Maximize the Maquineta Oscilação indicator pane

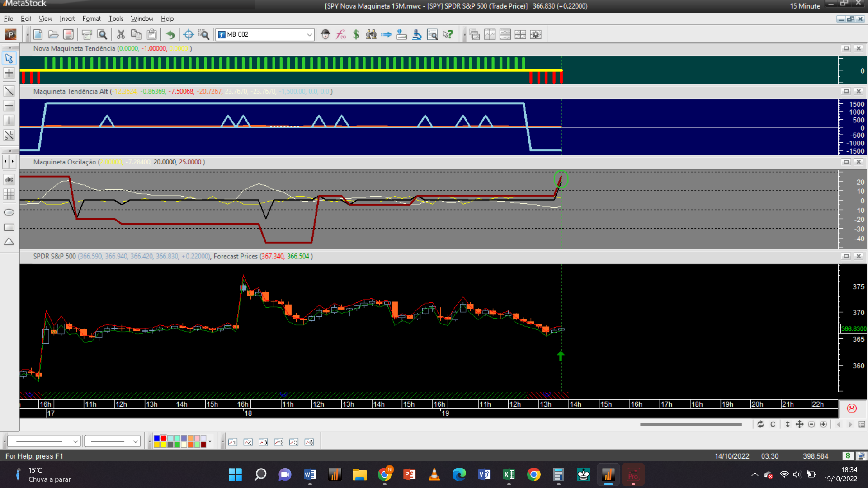coord(846,162)
